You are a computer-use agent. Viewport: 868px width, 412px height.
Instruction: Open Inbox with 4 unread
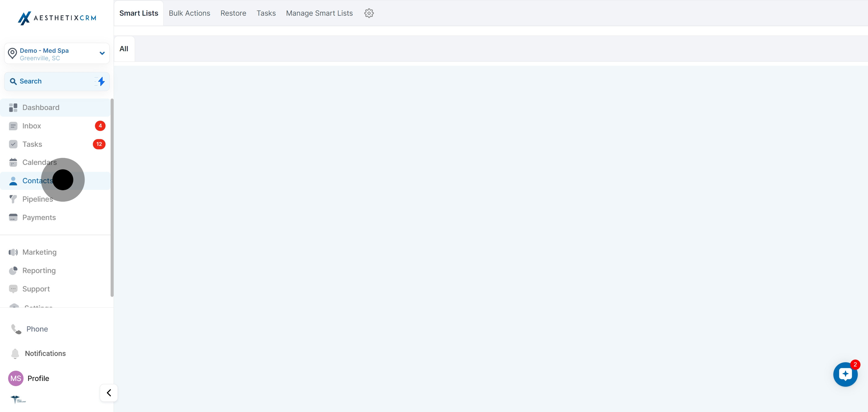click(x=31, y=126)
